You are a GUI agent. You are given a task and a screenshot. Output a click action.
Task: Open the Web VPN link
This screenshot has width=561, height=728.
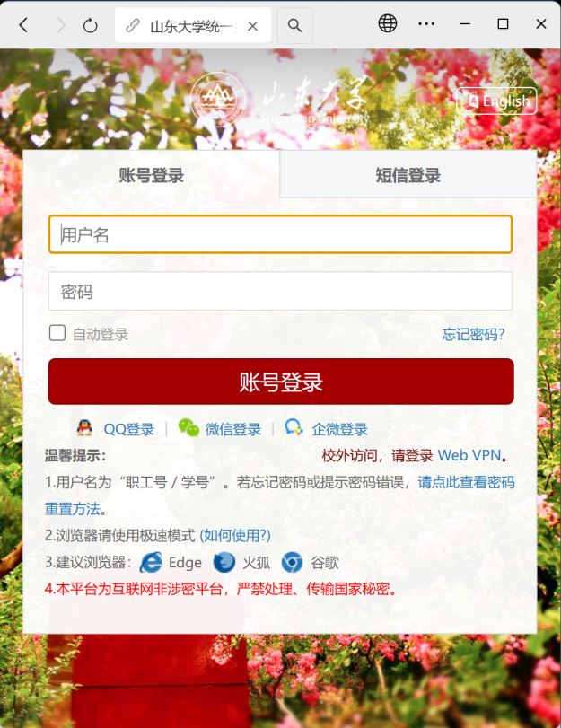pos(469,455)
